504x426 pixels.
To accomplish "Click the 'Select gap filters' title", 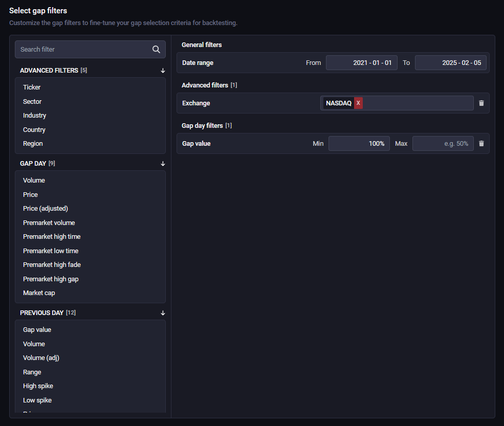I will (x=38, y=11).
